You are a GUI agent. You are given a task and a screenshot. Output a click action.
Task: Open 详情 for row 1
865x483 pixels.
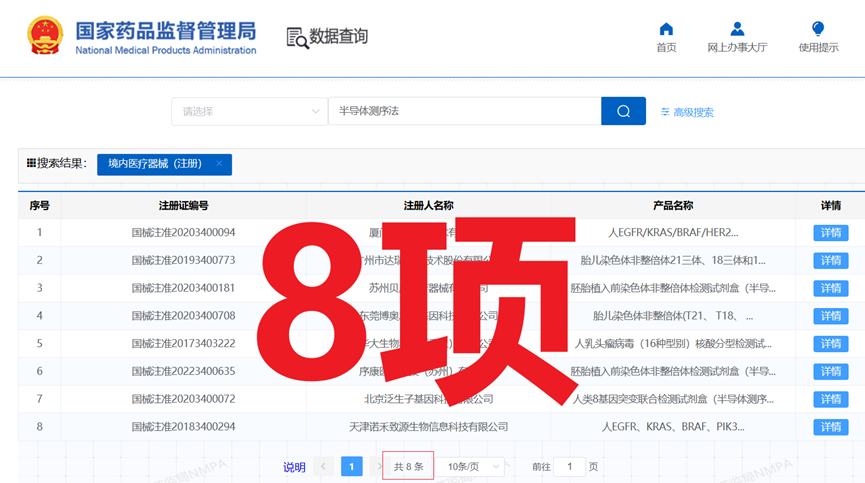(x=830, y=233)
